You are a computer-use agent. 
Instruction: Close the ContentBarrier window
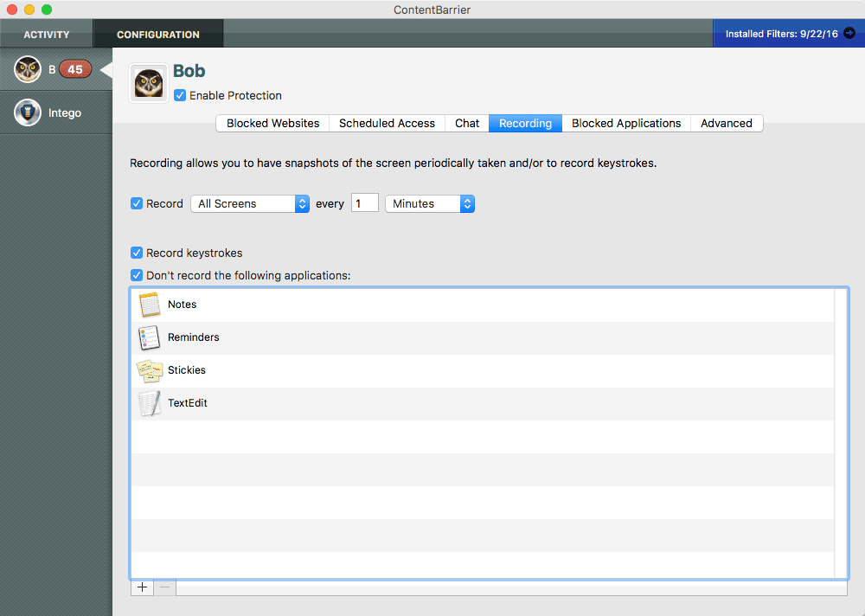click(x=11, y=10)
